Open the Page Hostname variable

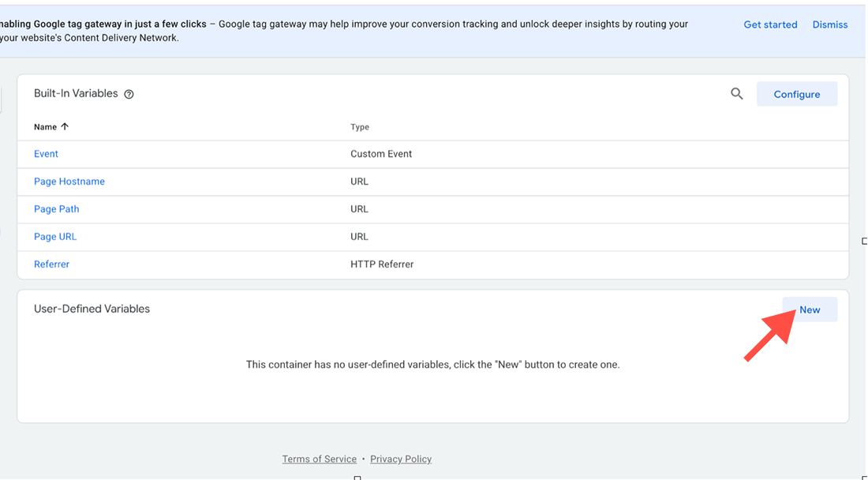pos(69,182)
